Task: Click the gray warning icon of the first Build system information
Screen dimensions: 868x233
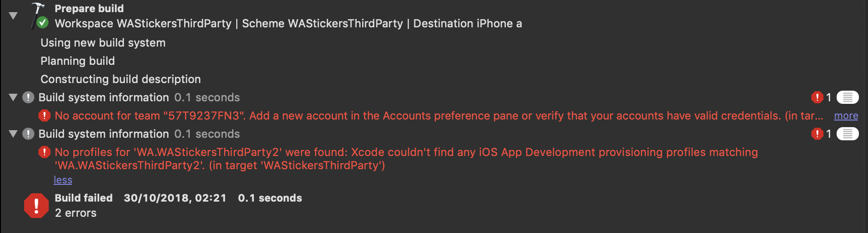Action: click(x=28, y=97)
